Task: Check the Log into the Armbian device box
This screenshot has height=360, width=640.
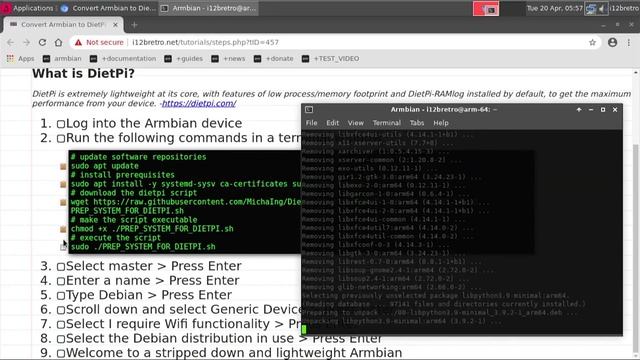Action: pos(61,124)
